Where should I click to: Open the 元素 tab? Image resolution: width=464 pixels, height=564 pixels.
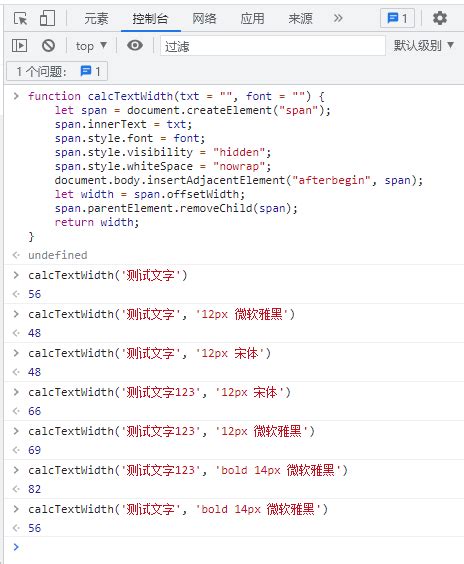point(96,18)
